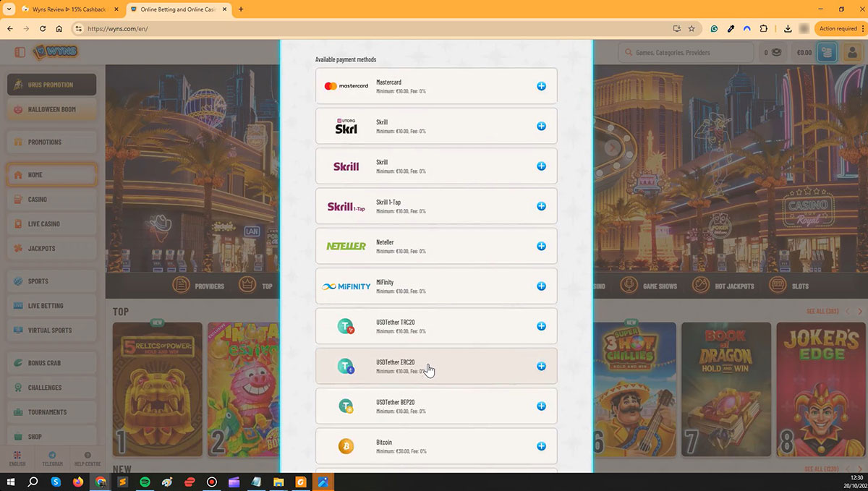Screen dimensions: 868x491
Task: Select the MiFinity payment method row
Action: point(436,286)
